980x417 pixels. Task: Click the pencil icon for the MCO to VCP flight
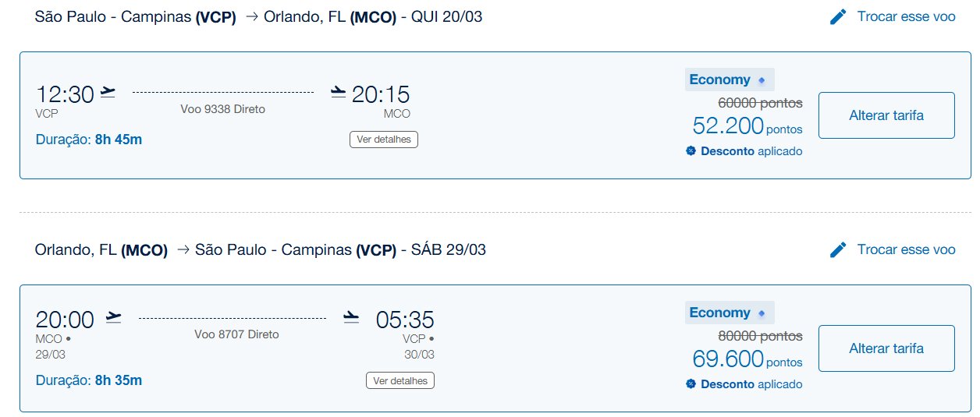coord(838,249)
